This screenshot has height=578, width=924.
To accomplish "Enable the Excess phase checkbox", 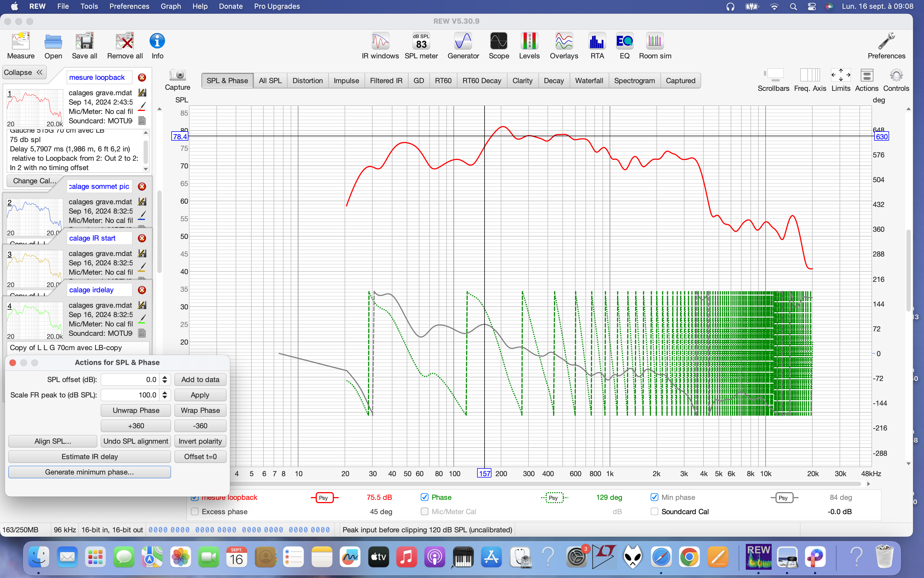I will [x=195, y=511].
